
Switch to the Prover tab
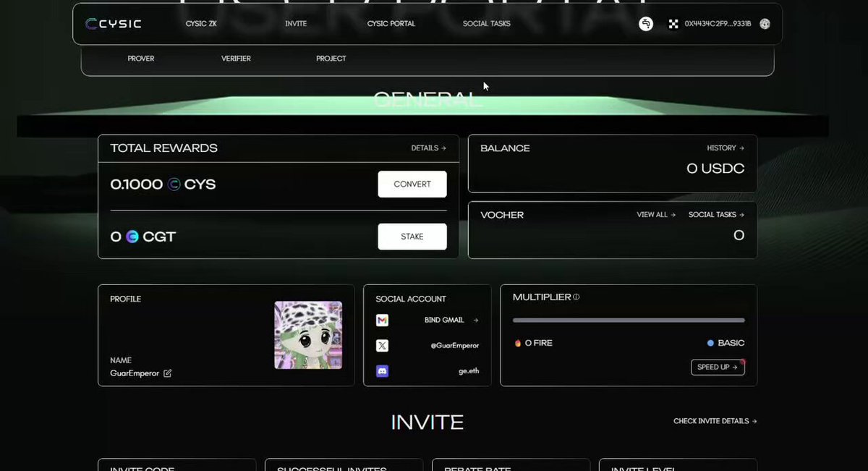tap(141, 59)
